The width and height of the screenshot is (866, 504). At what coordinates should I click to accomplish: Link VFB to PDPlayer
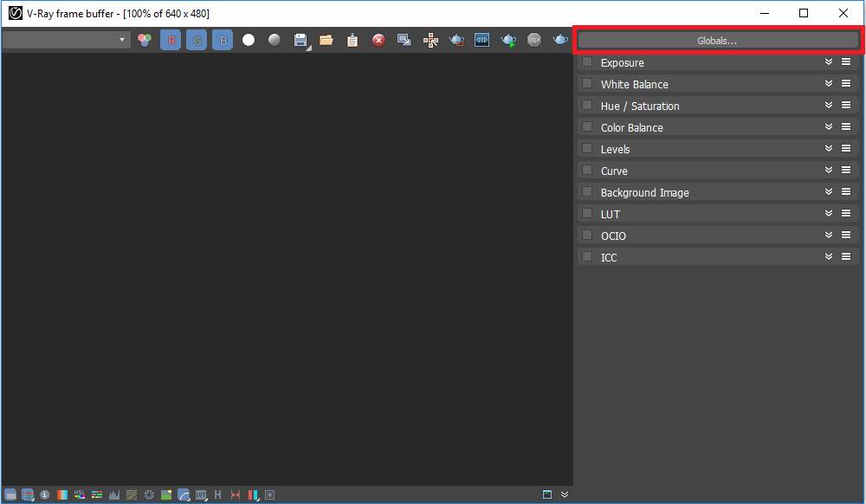pyautogui.click(x=482, y=41)
